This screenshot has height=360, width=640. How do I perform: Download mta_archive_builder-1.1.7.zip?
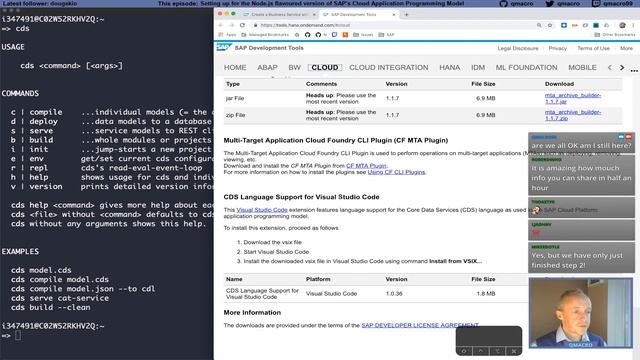click(573, 115)
